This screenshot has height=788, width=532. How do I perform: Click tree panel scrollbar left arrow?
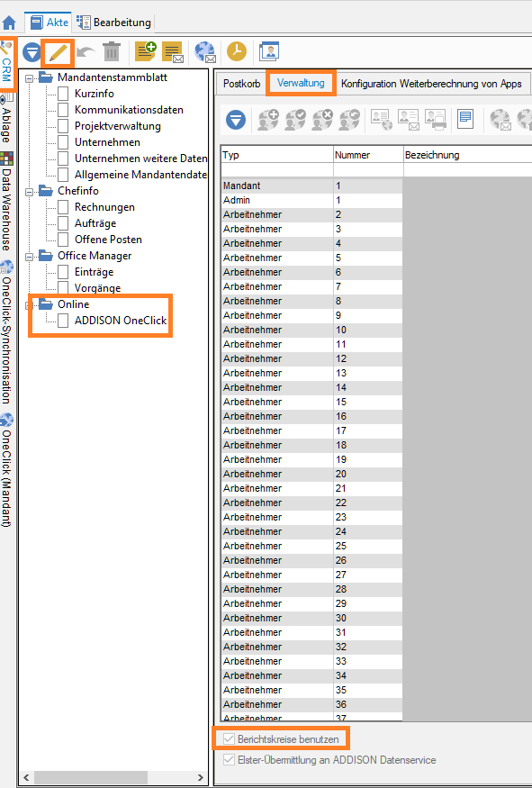26,777
